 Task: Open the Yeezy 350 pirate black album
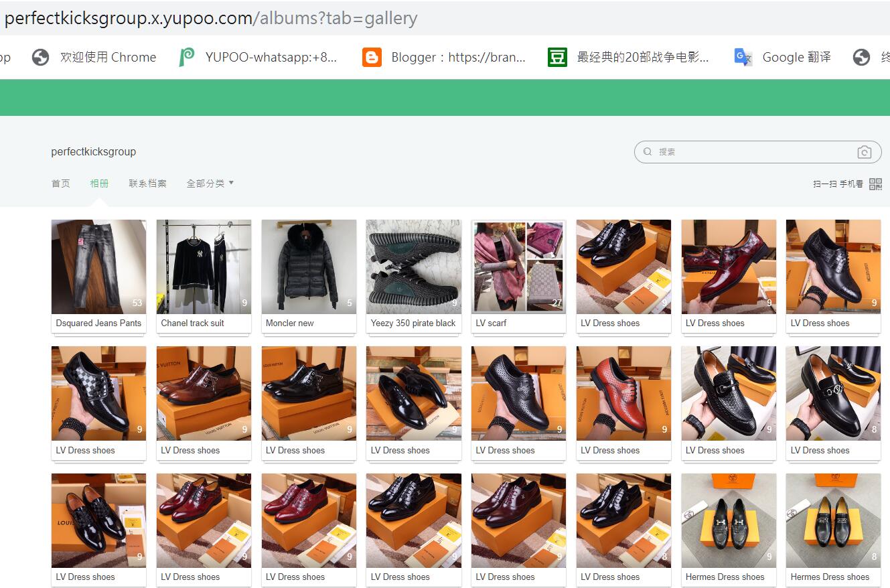pyautogui.click(x=413, y=267)
